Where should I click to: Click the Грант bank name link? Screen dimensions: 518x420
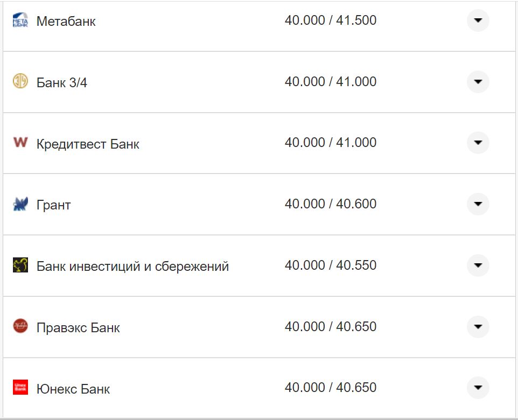(x=52, y=204)
